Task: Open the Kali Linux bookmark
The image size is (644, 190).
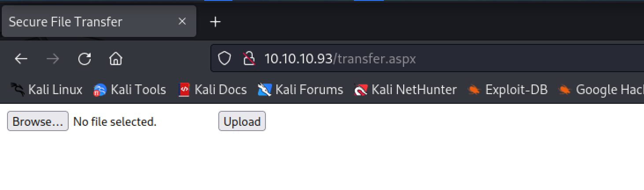Action: pos(46,90)
